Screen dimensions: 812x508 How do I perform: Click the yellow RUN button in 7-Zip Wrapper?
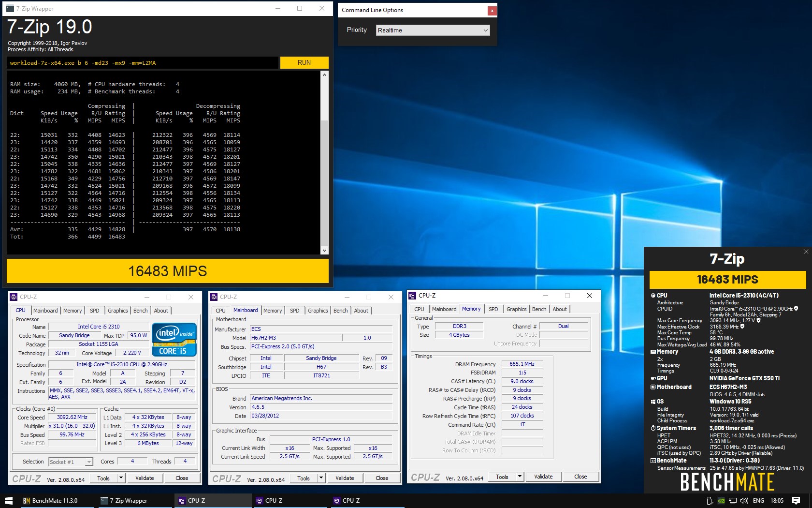(x=304, y=62)
